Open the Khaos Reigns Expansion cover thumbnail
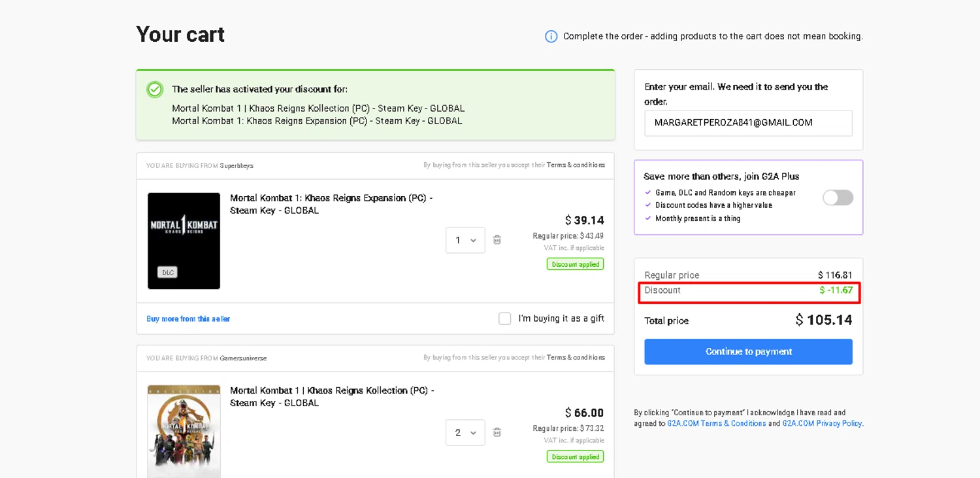Viewport: 980px width, 478px height. coord(184,241)
